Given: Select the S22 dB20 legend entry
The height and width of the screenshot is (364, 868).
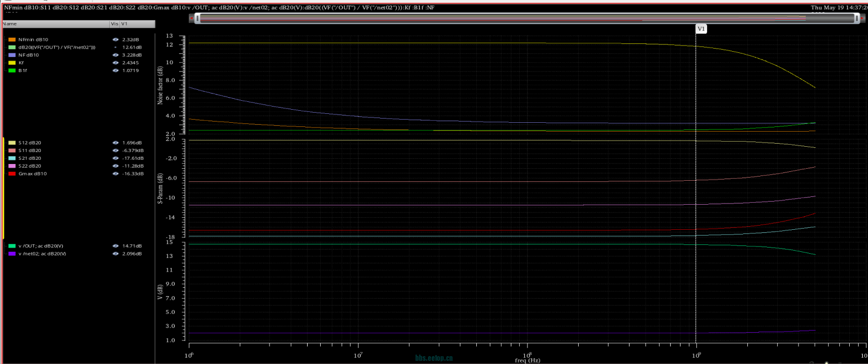Looking at the screenshot, I should tap(30, 166).
